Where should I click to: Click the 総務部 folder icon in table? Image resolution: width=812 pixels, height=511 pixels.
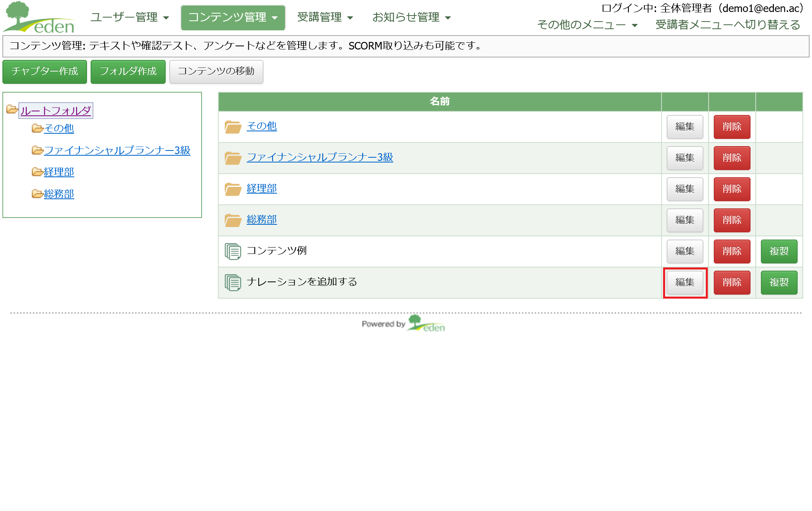pyautogui.click(x=233, y=220)
